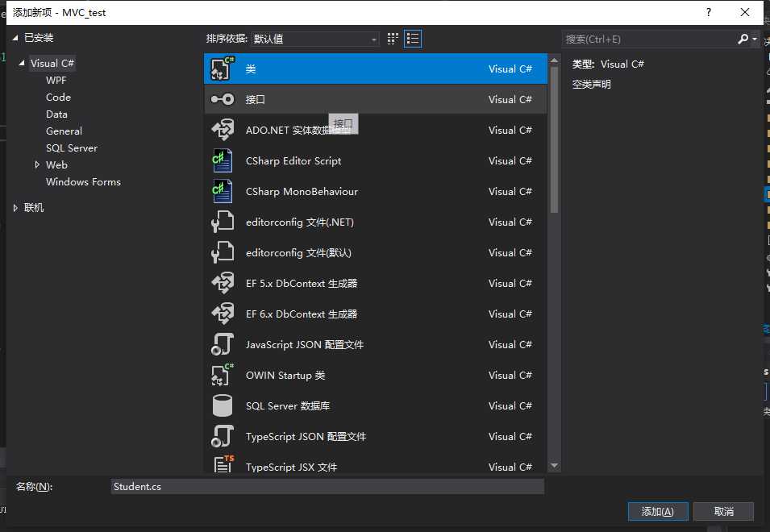Viewport: 770px width, 532px height.
Task: Select the 联机 tree label
Action: (34, 208)
